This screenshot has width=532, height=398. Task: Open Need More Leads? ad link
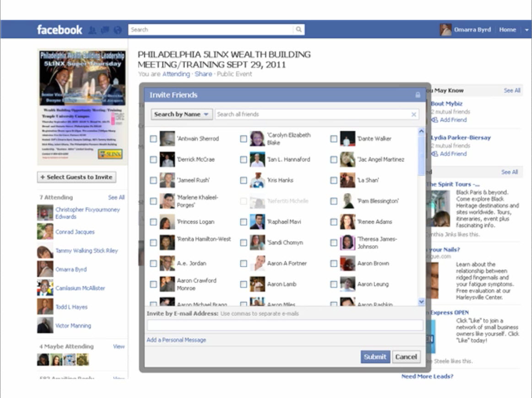point(427,376)
